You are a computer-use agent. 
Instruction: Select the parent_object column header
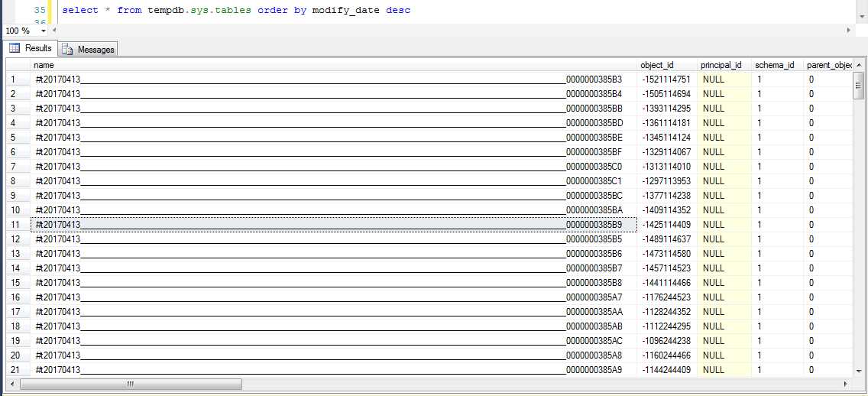pyautogui.click(x=828, y=65)
